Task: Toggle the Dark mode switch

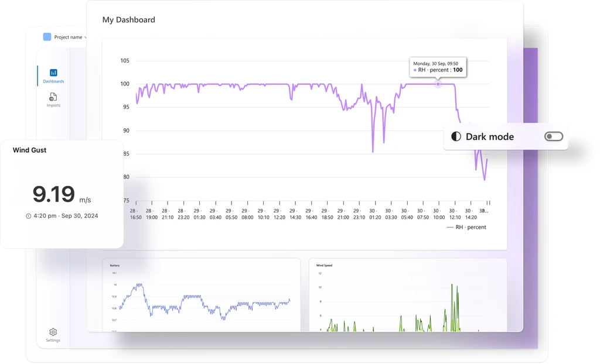Action: [x=554, y=136]
